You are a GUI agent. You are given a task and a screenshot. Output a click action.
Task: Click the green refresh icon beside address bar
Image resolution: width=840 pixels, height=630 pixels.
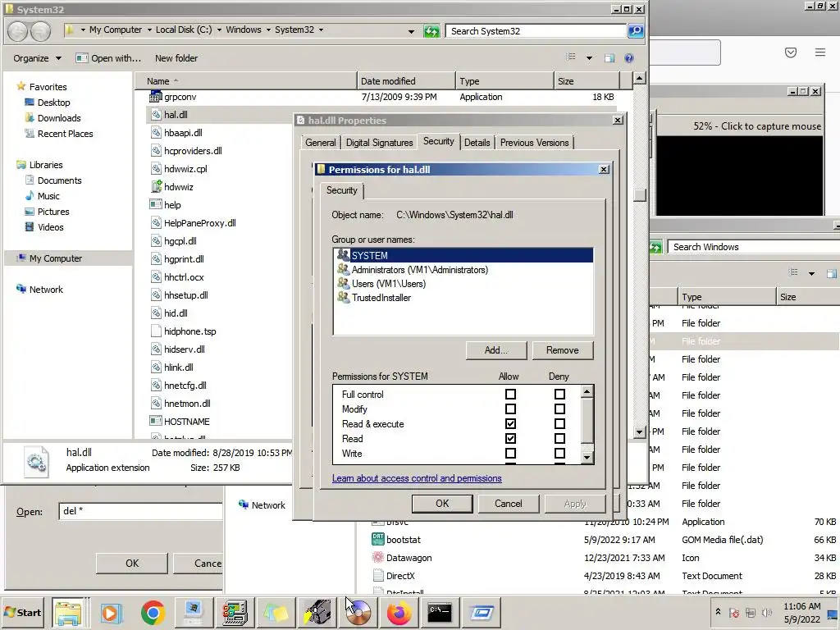tap(431, 31)
